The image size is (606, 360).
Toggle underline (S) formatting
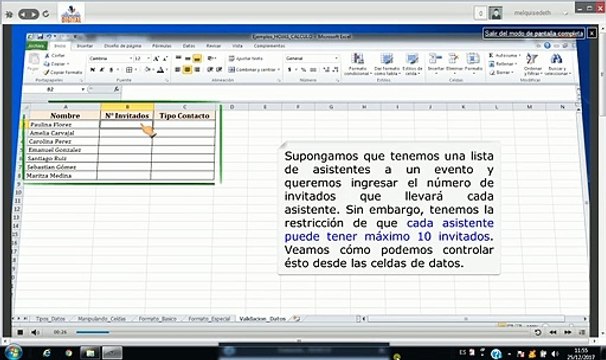(x=111, y=70)
